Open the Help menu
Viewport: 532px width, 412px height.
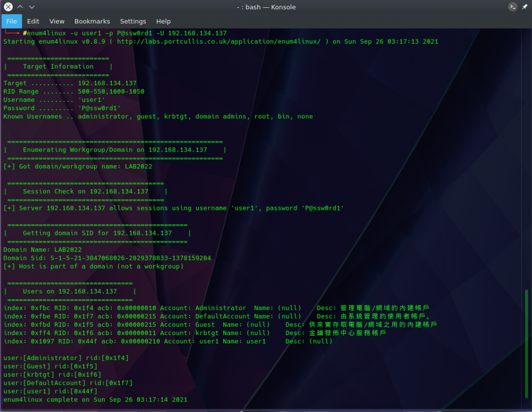tap(163, 21)
